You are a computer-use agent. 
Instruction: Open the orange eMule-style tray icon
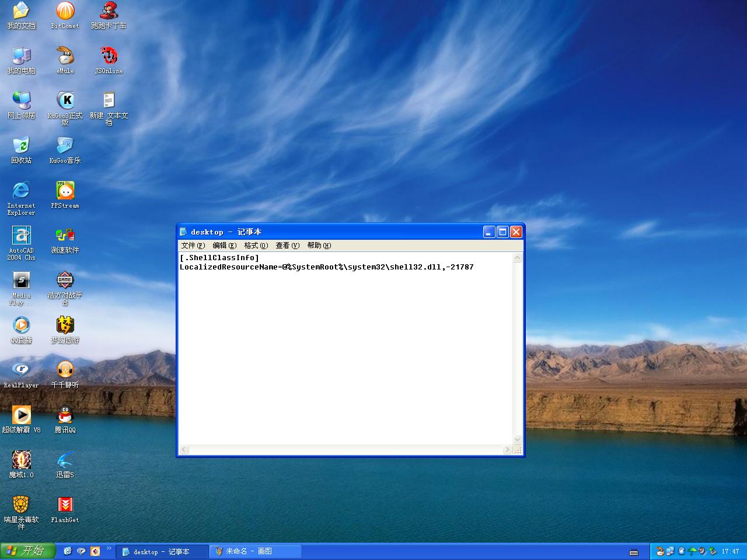660,551
